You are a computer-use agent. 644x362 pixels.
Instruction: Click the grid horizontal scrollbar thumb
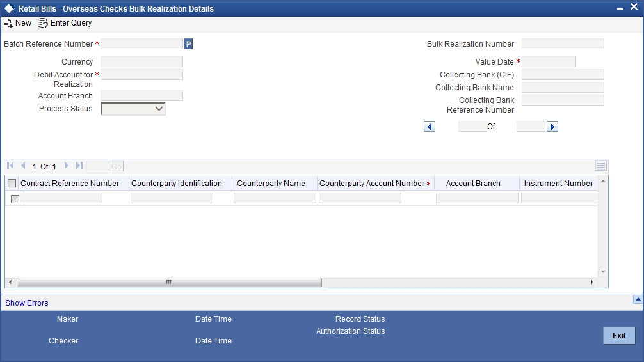tap(169, 283)
